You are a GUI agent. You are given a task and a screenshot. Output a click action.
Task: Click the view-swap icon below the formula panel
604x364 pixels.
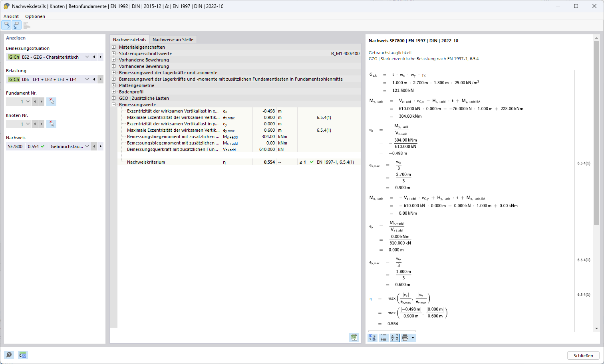(372, 338)
